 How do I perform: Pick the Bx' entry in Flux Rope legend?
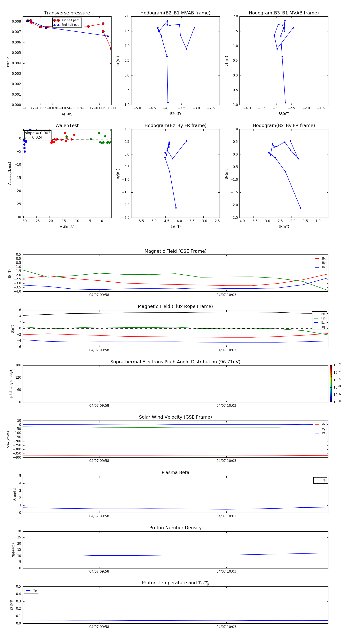320,314
